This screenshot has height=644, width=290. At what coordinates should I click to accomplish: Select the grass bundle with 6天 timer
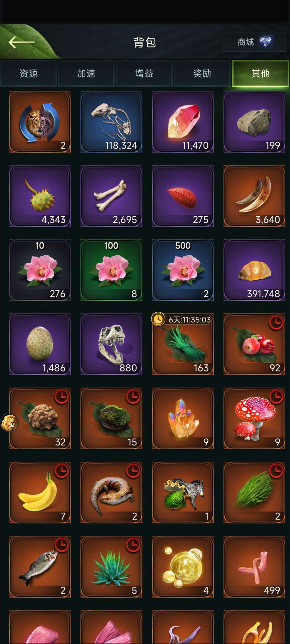[x=183, y=344]
